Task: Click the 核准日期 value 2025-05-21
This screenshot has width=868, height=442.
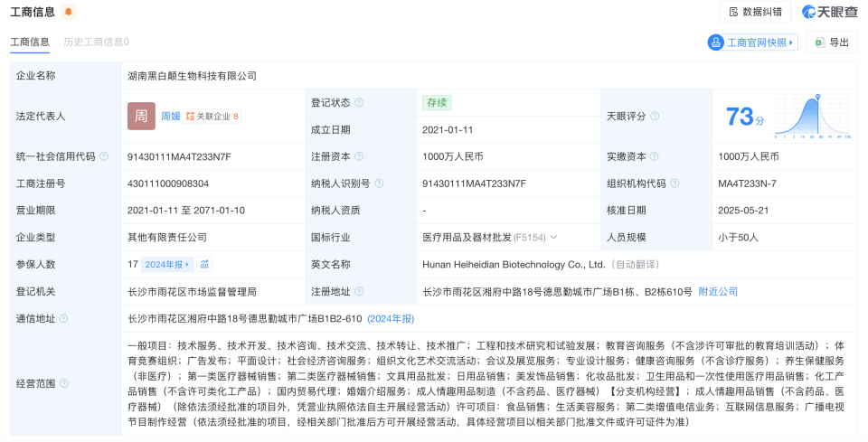Action: click(x=743, y=211)
